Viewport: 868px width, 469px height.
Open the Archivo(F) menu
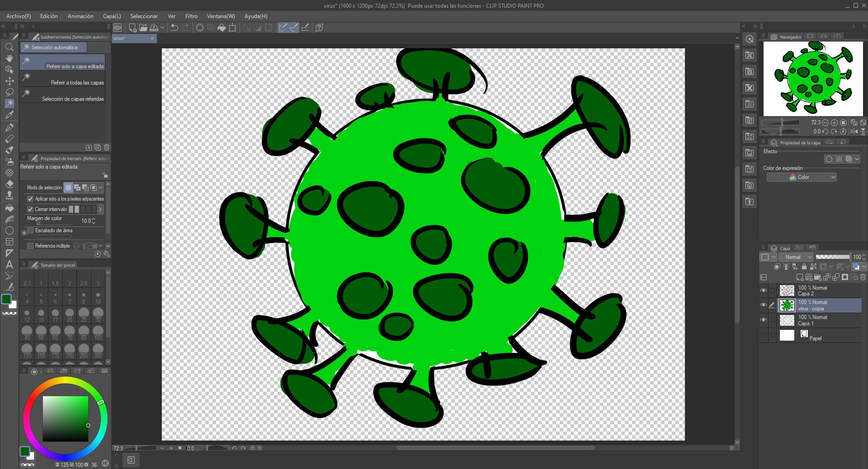click(x=19, y=16)
